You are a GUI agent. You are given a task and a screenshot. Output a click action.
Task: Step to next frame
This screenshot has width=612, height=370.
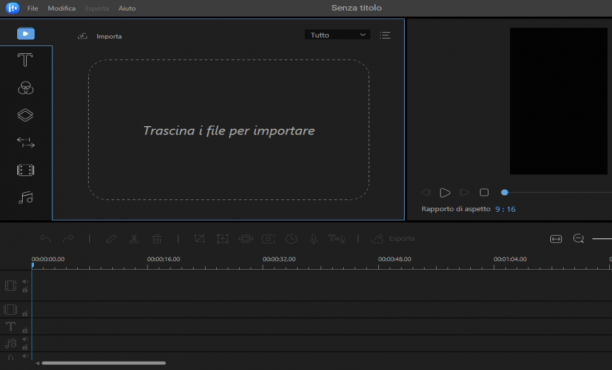464,192
